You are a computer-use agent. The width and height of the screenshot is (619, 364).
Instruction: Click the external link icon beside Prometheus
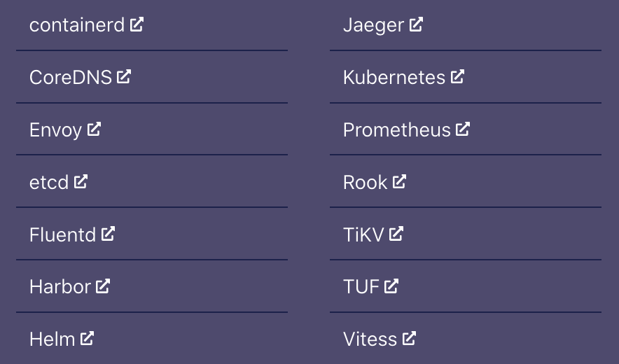click(x=463, y=129)
